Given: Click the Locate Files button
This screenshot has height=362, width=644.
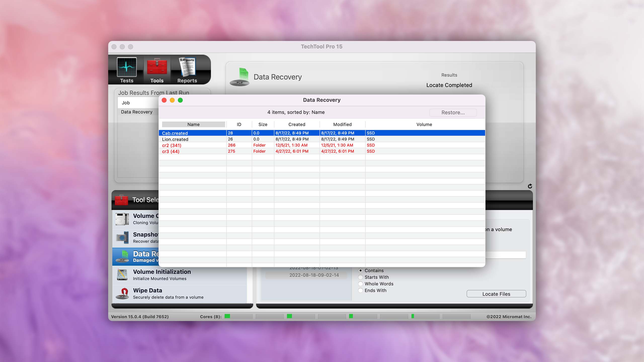Looking at the screenshot, I should pyautogui.click(x=496, y=294).
